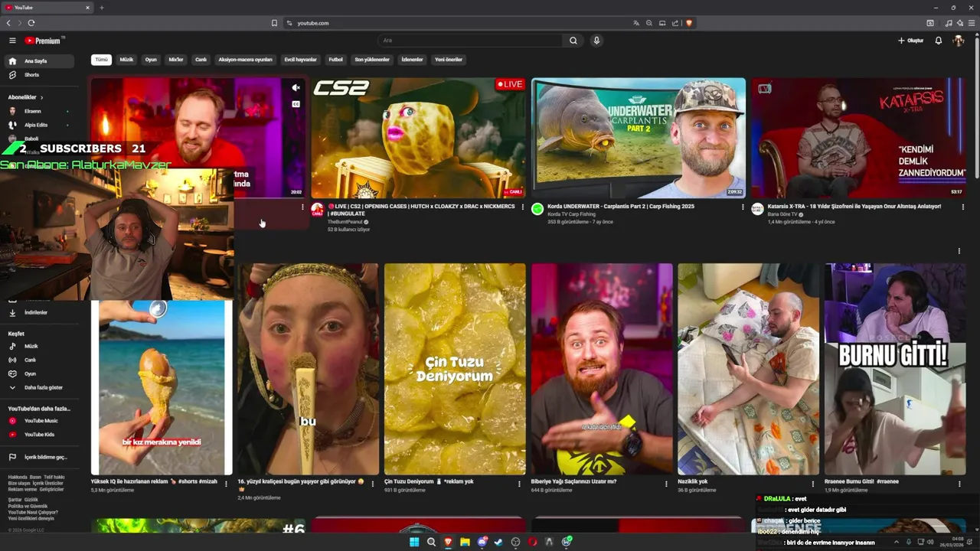Select the Evcil hayvanlar chip

[300, 60]
